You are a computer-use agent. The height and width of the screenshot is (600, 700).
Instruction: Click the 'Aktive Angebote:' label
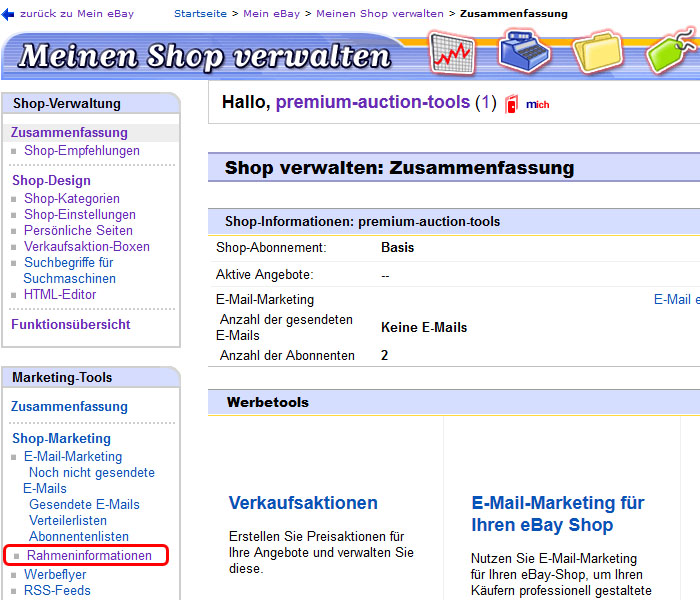264,275
